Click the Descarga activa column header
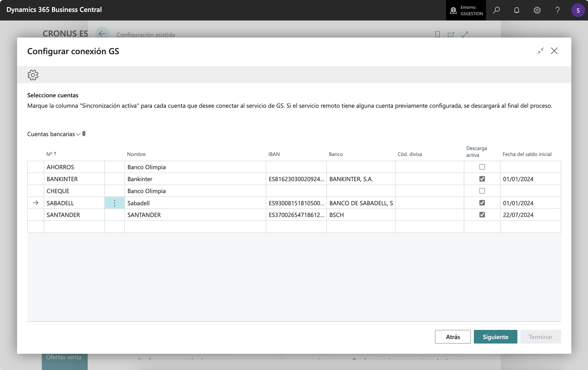The height and width of the screenshot is (370, 588). click(476, 151)
